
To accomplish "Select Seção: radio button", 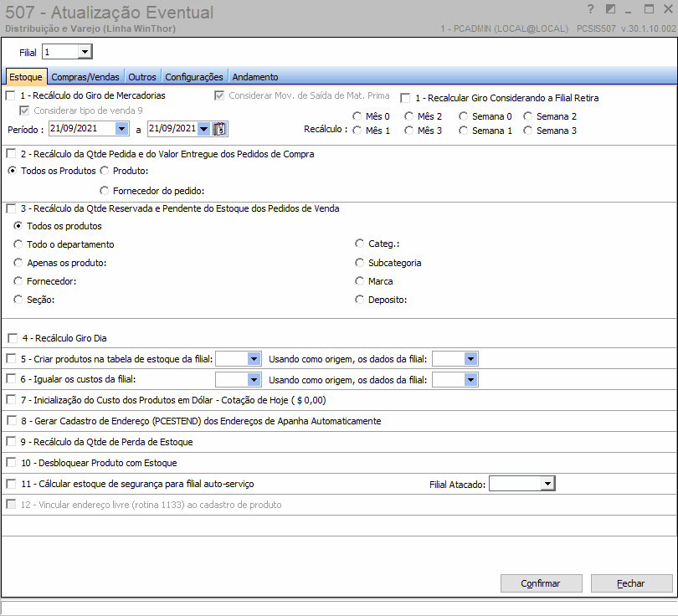I will pos(18,300).
